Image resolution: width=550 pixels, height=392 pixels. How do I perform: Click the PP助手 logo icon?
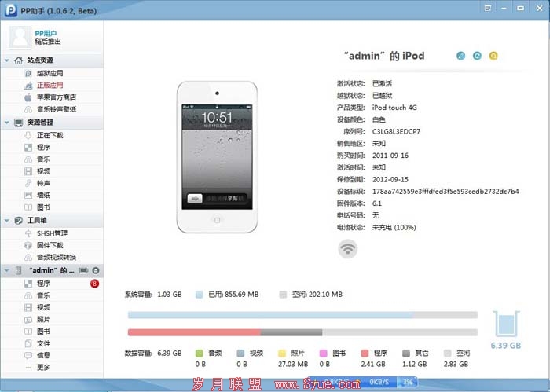(x=11, y=10)
